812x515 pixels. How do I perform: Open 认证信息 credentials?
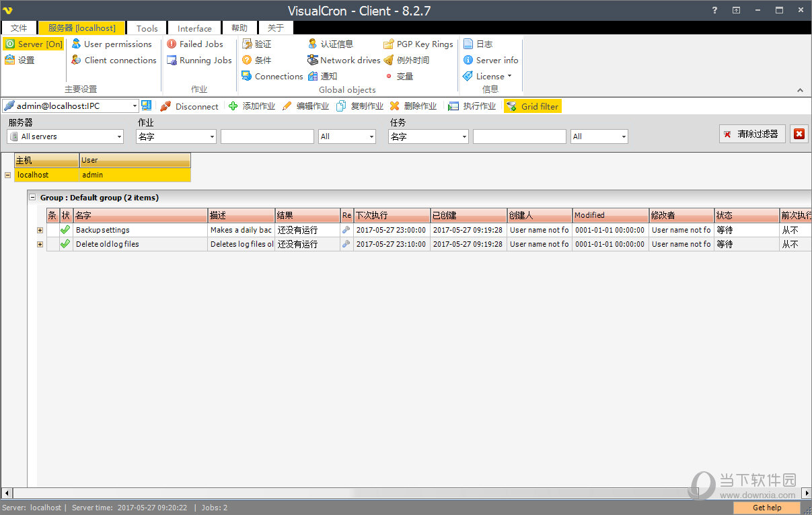(330, 44)
